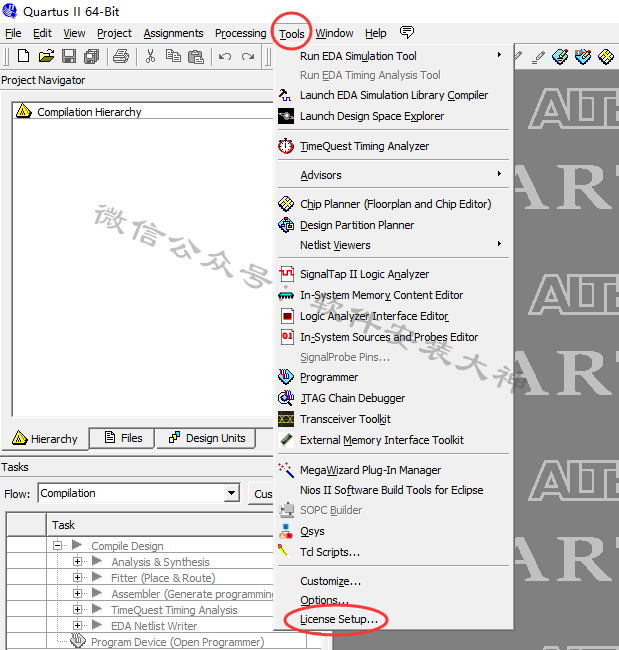Image resolution: width=619 pixels, height=650 pixels.
Task: Click the New file toolbar icon
Action: pos(23,56)
